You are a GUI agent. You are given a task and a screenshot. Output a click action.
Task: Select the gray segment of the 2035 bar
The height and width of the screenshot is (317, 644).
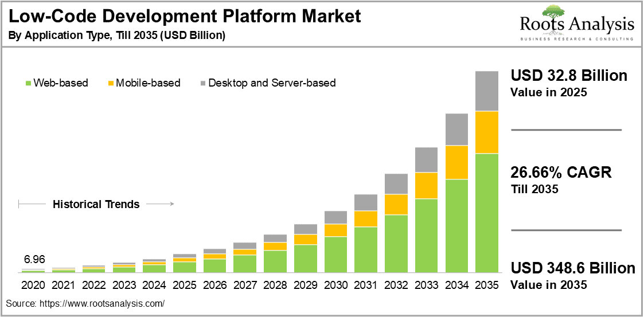pyautogui.click(x=487, y=91)
